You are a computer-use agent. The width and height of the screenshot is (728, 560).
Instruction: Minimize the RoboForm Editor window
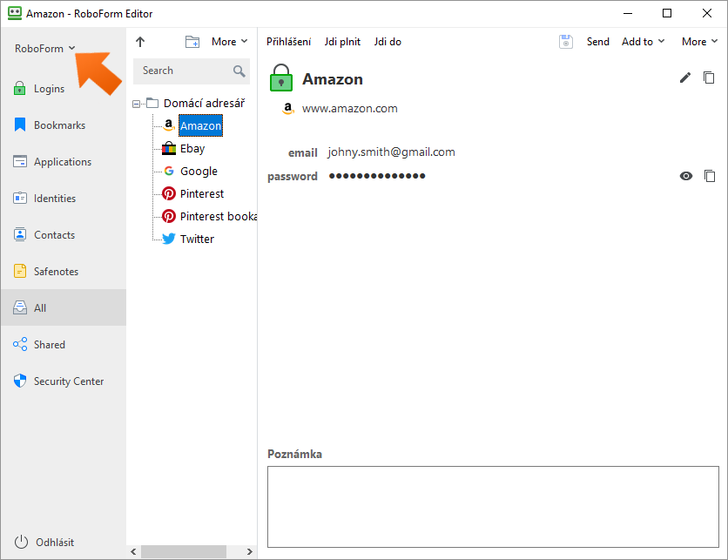[x=628, y=13]
